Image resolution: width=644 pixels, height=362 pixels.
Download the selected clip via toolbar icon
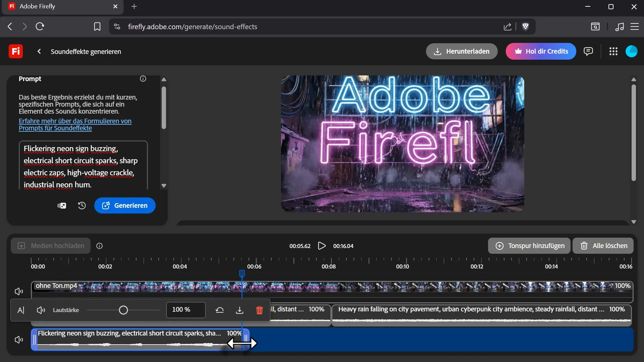click(x=239, y=310)
